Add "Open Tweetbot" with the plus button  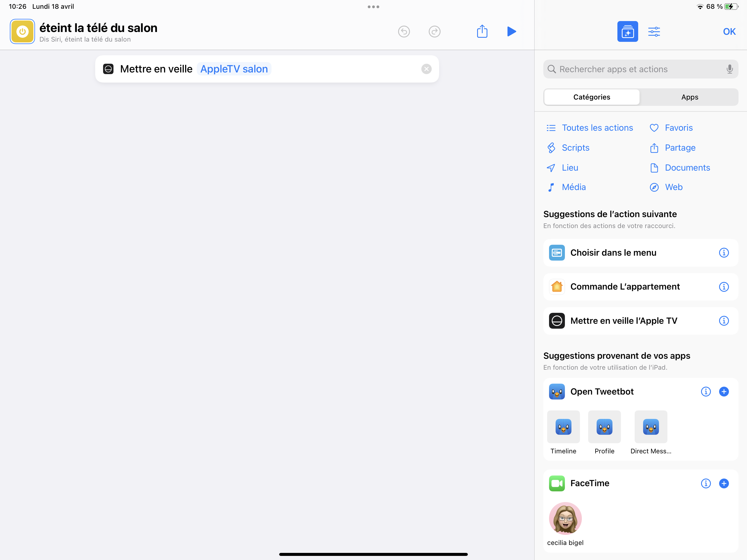pos(724,392)
